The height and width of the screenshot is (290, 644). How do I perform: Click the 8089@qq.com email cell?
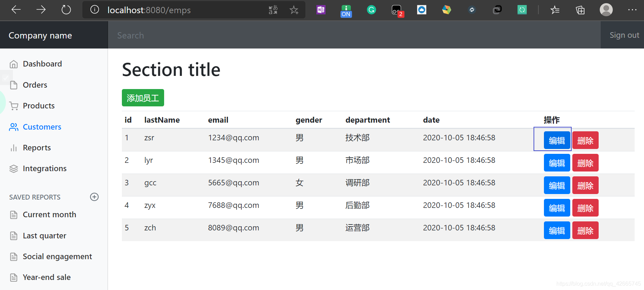[234, 228]
